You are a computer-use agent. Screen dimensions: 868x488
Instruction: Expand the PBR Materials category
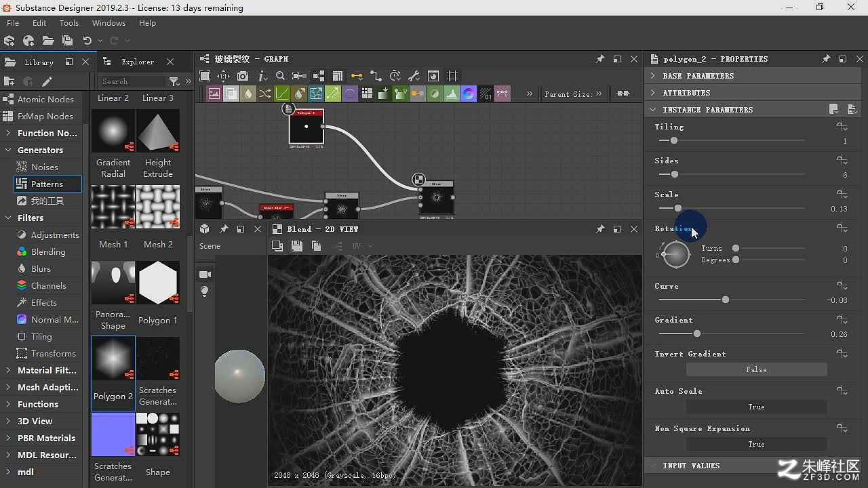(x=8, y=438)
